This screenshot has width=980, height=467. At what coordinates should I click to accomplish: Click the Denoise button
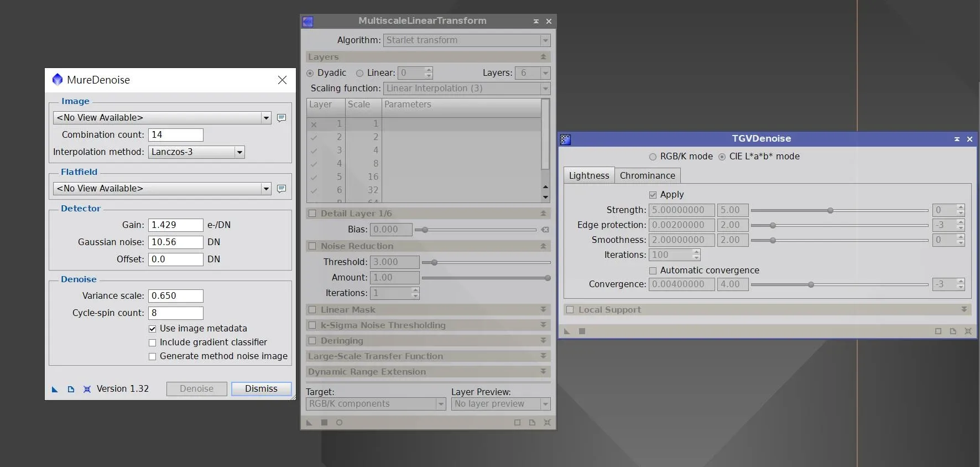click(x=196, y=389)
